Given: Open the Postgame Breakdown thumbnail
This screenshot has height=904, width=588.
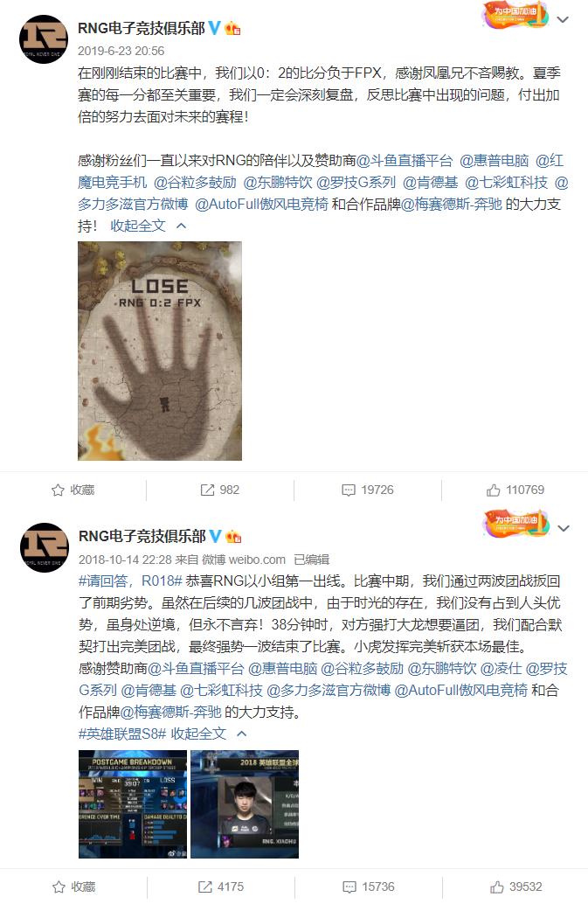Looking at the screenshot, I should pos(133,804).
